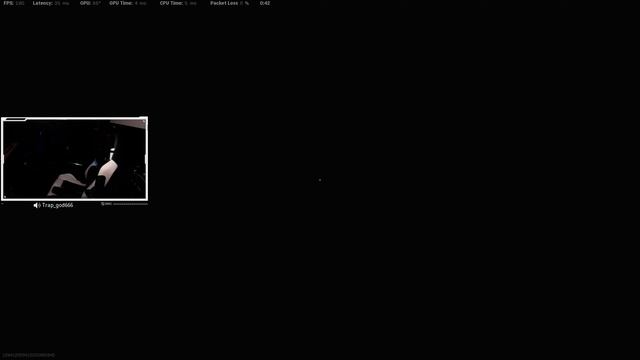The height and width of the screenshot is (360, 640).
Task: Click the CPU Time stat
Action: pyautogui.click(x=178, y=3)
